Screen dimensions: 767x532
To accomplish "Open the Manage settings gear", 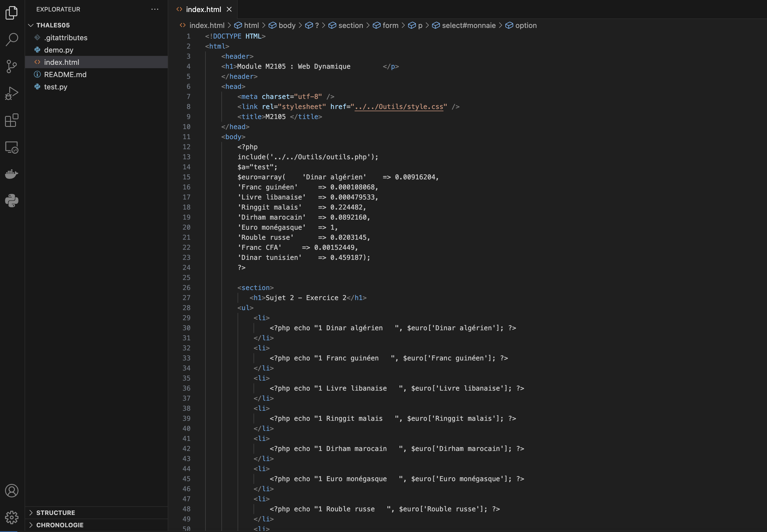I will [12, 517].
